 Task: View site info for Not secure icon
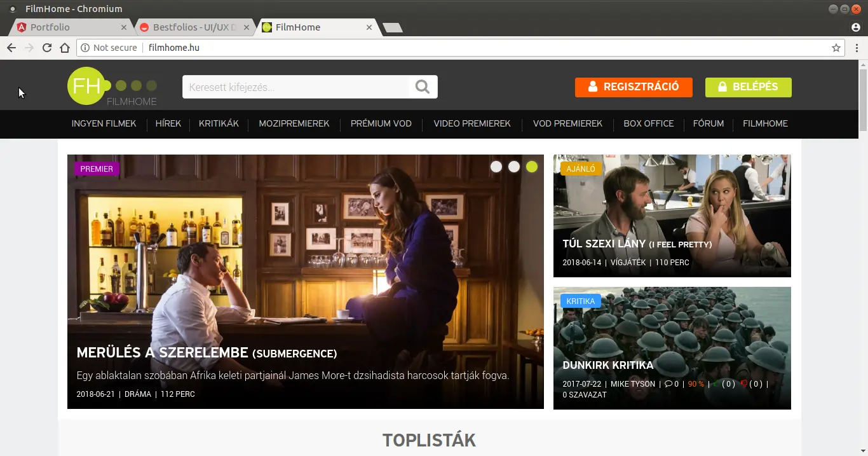point(85,48)
